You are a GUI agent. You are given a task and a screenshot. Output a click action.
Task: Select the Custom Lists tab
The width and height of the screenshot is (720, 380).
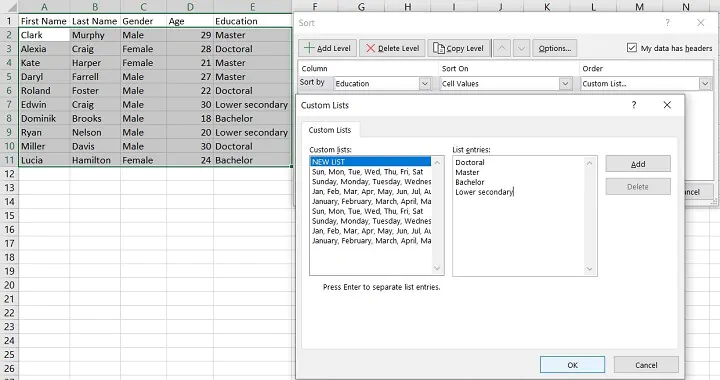[330, 130]
